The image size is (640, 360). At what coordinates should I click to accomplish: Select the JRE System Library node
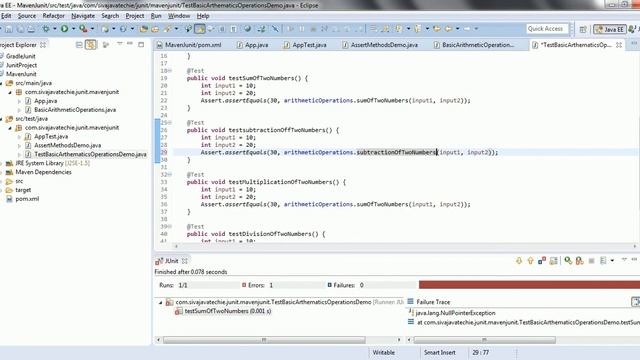click(52, 163)
